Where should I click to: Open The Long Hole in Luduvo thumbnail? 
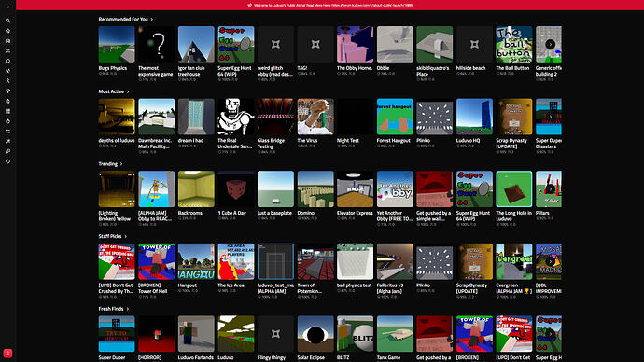[x=514, y=188]
